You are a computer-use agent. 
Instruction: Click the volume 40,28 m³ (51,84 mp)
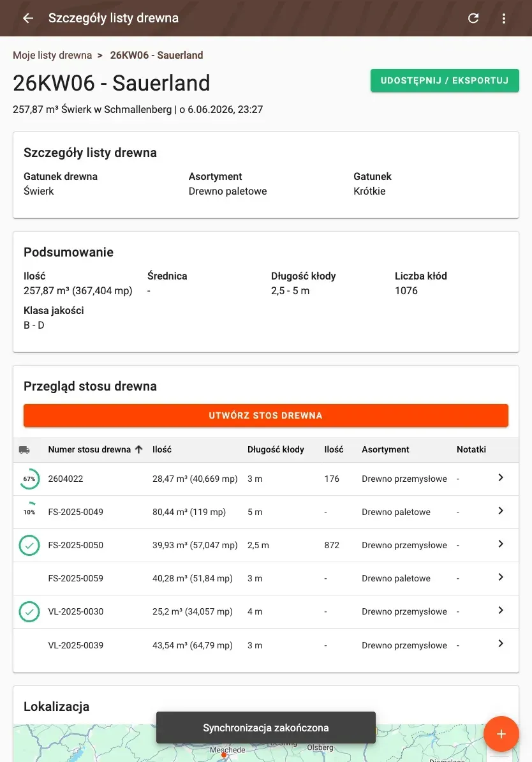pos(193,578)
